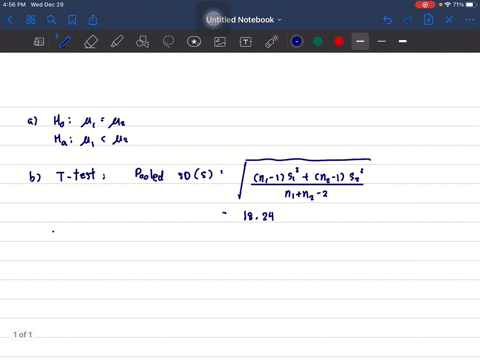480x360 pixels.
Task: Tap the handwritten 18.24 result
Action: (259, 216)
